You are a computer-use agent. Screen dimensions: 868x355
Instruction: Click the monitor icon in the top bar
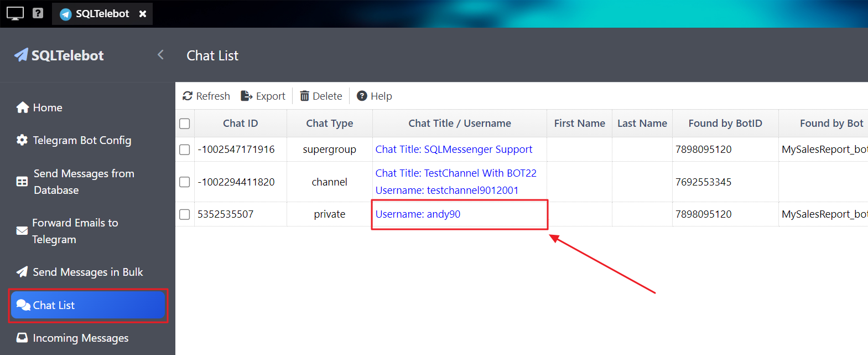(15, 13)
